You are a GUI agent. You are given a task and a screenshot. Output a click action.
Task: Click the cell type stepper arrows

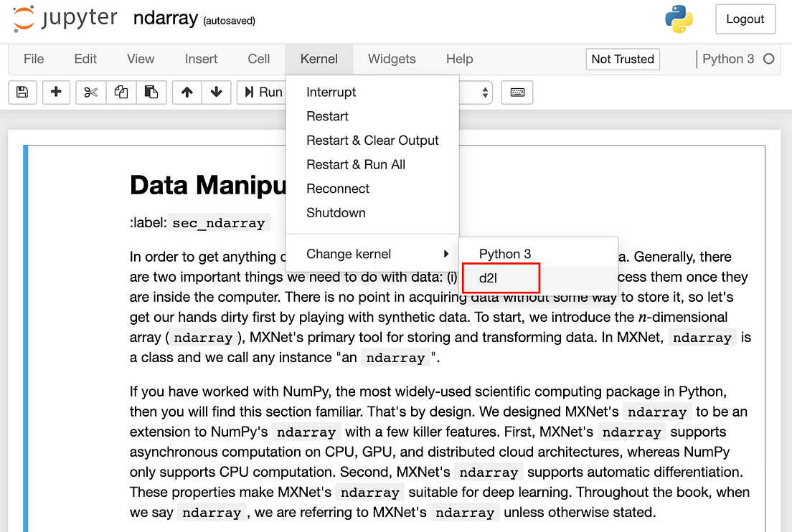[484, 92]
